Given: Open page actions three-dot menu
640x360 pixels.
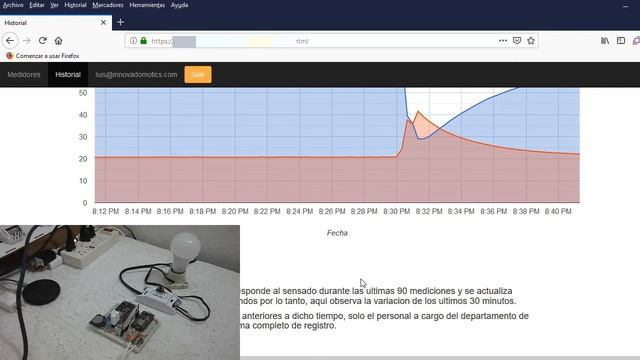Looking at the screenshot, I should point(503,40).
